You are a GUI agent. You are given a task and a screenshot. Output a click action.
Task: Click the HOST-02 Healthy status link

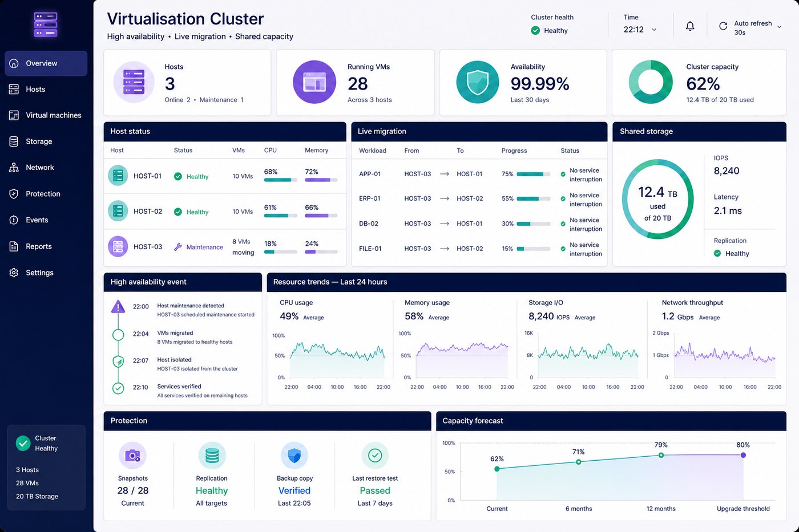197,212
